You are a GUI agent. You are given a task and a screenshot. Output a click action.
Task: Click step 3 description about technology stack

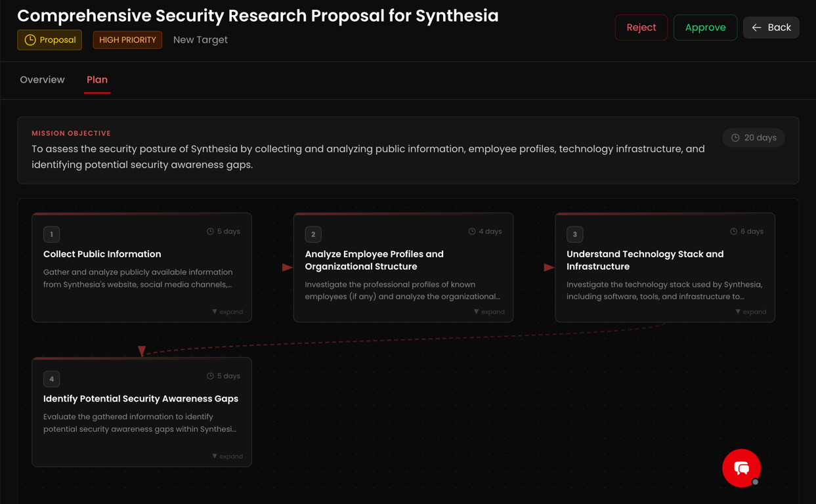(x=664, y=291)
